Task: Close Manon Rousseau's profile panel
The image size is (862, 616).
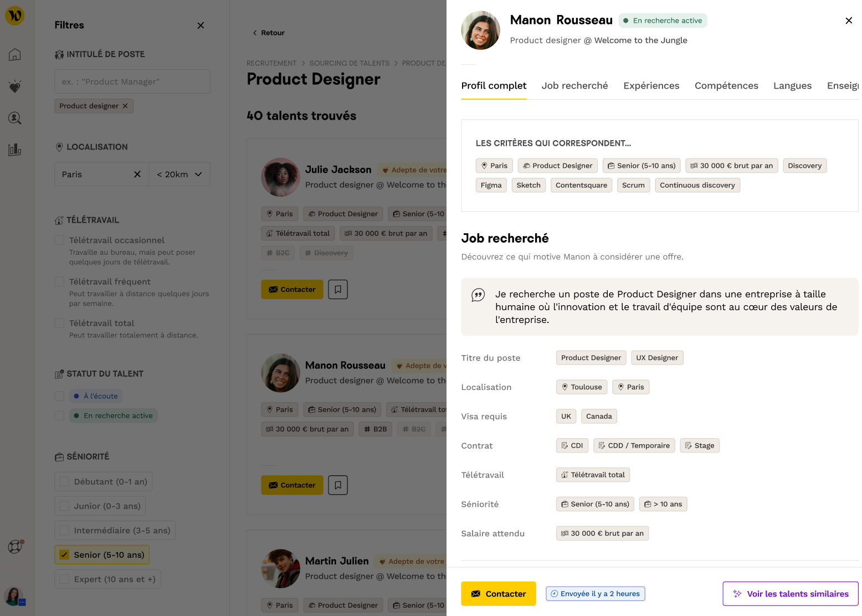Action: point(848,20)
